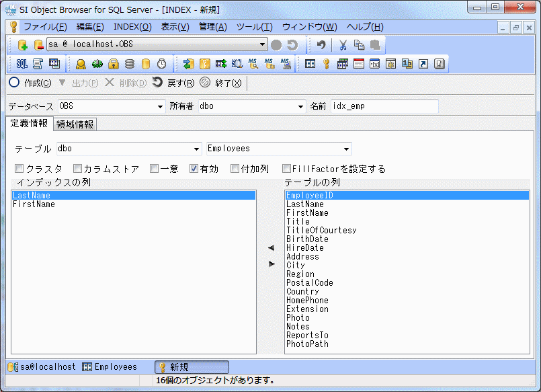The image size is (541, 392).
Task: Click the 終了(X) exit button
Action: click(221, 83)
